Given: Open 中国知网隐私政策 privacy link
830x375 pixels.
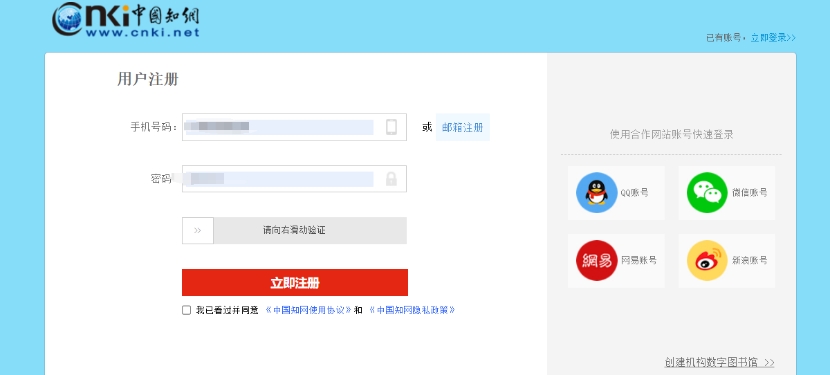Looking at the screenshot, I should coord(412,310).
